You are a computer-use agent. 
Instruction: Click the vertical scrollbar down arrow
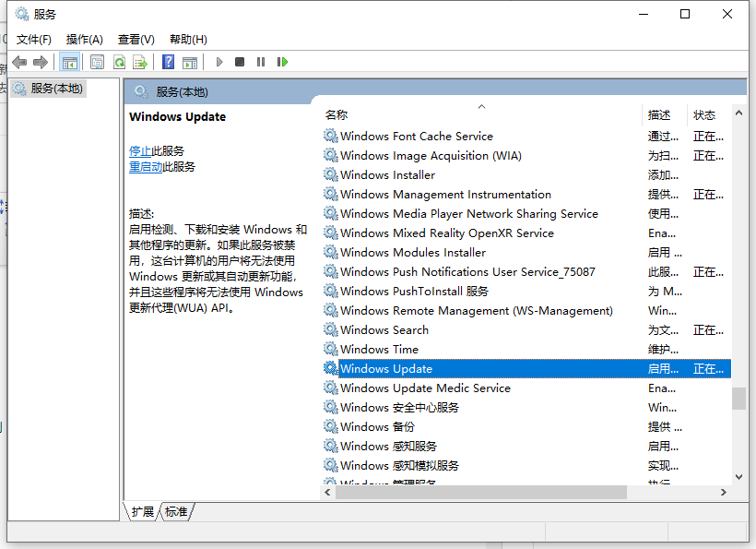pos(738,477)
